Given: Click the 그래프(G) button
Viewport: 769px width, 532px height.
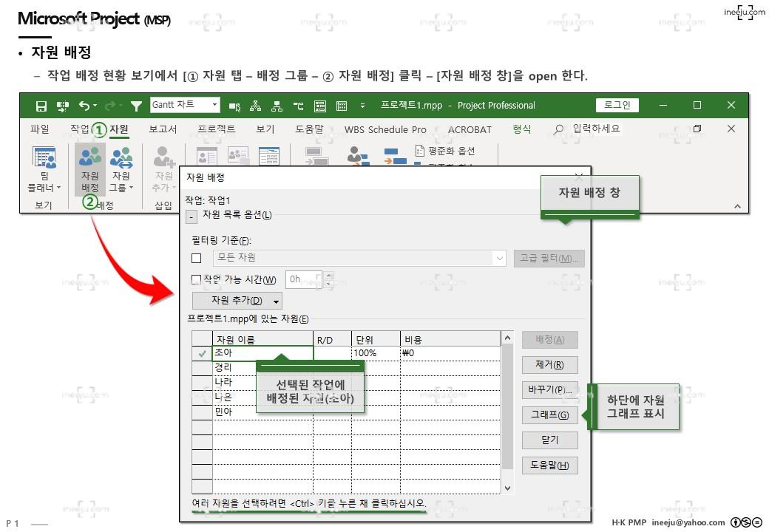Looking at the screenshot, I should pyautogui.click(x=550, y=415).
